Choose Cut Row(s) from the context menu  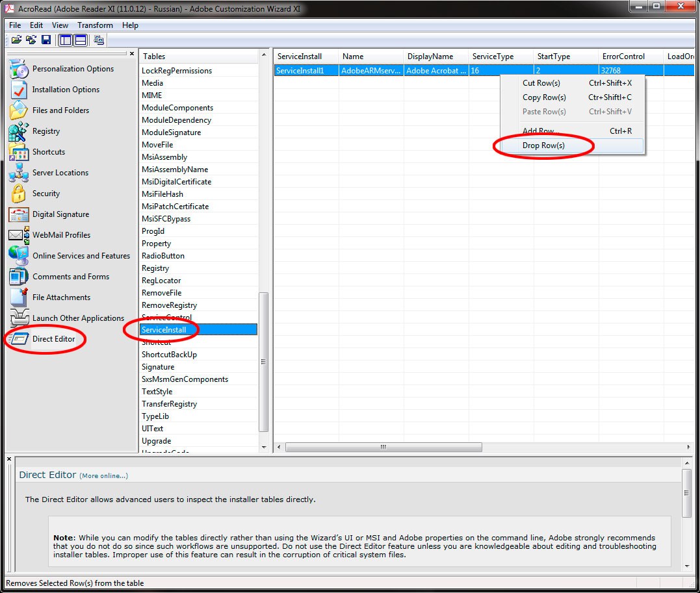[573, 83]
